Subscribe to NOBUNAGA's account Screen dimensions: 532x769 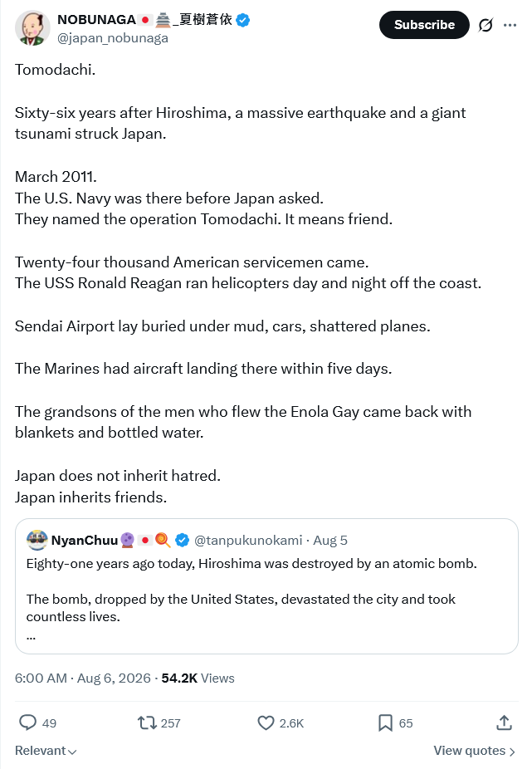424,25
